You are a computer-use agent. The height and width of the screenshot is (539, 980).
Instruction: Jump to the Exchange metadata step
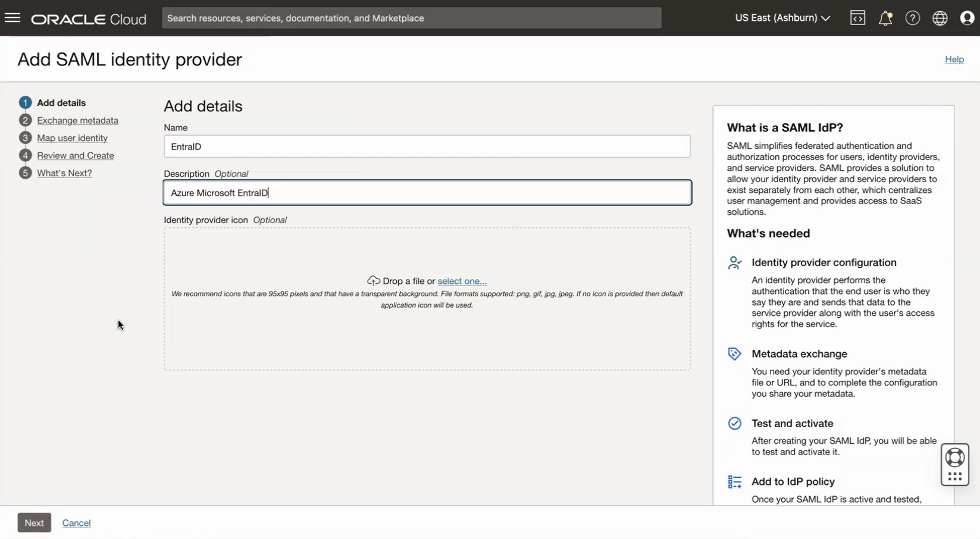pos(77,120)
